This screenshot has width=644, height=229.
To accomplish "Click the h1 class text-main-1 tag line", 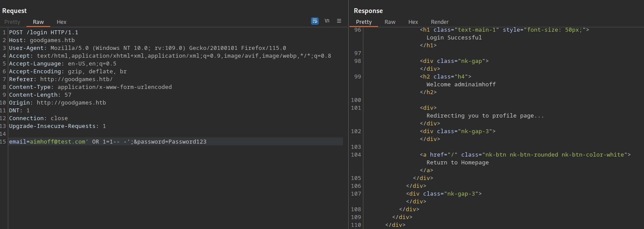I will (505, 30).
